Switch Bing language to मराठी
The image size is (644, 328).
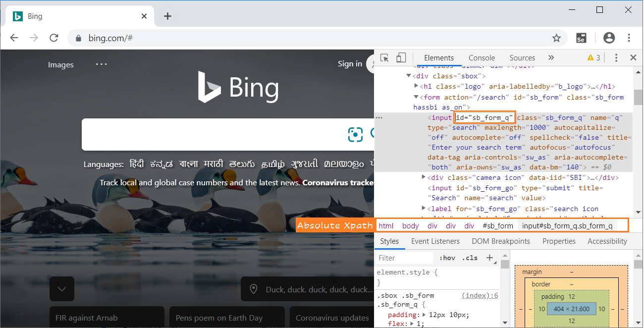214,164
